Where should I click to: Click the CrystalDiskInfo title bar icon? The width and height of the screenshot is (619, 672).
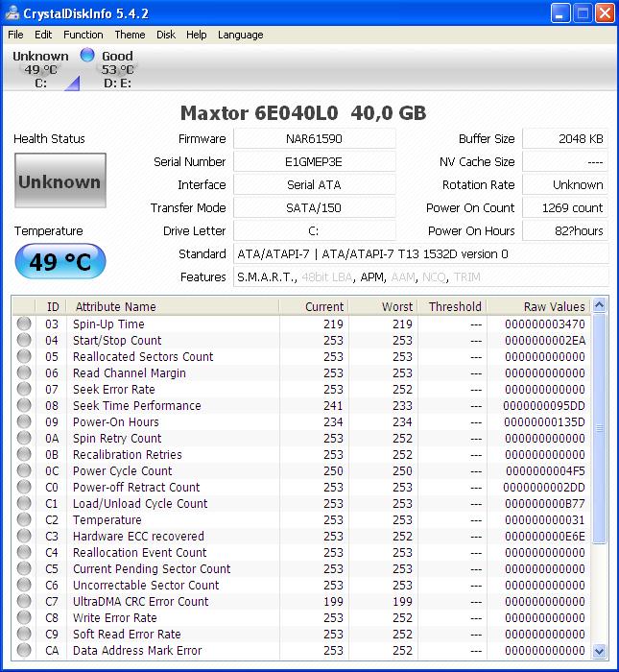click(12, 12)
